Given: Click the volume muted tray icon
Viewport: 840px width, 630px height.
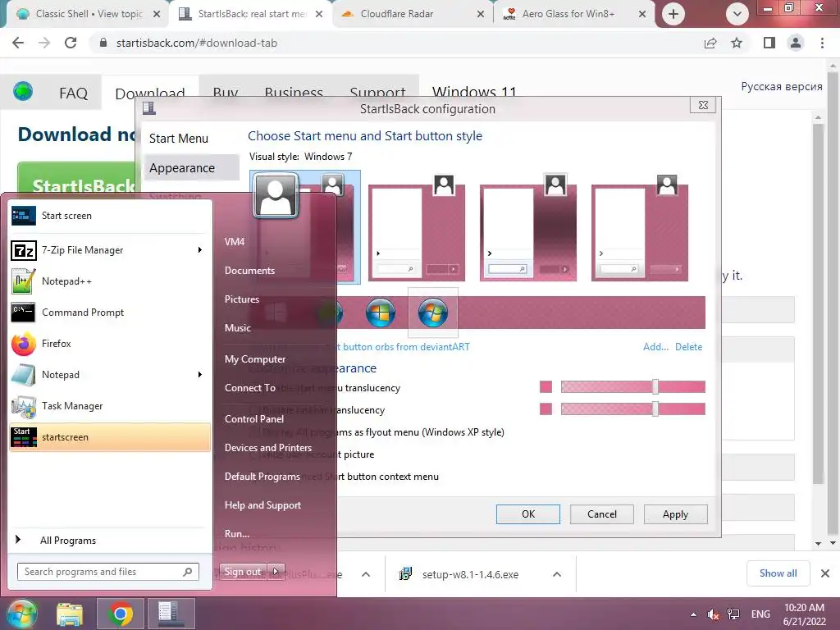Looking at the screenshot, I should click(x=713, y=614).
